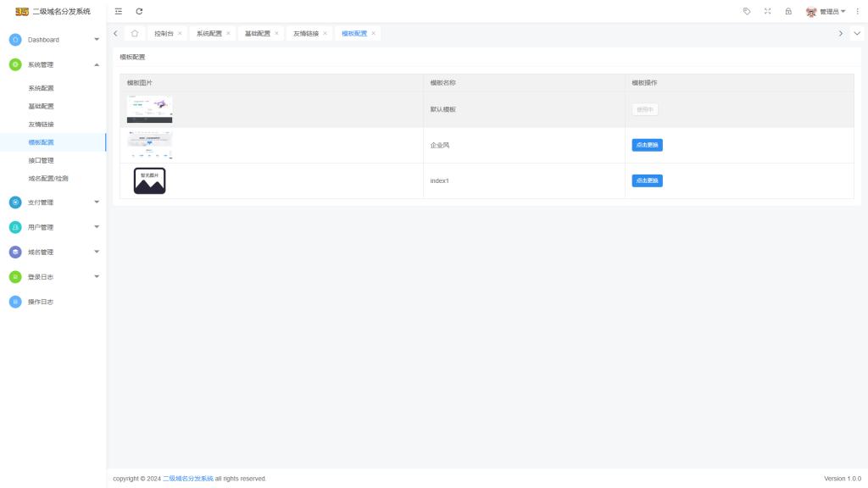The width and height of the screenshot is (868, 488).
Task: Close the 友情链接 tab
Action: 325,33
